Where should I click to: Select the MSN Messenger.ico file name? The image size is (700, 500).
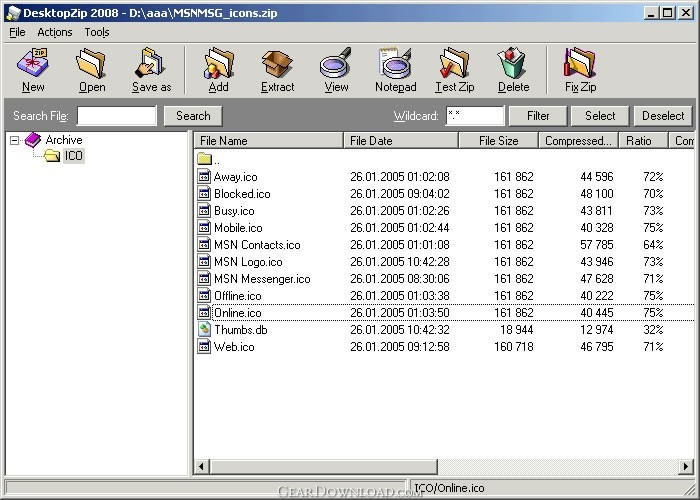262,279
